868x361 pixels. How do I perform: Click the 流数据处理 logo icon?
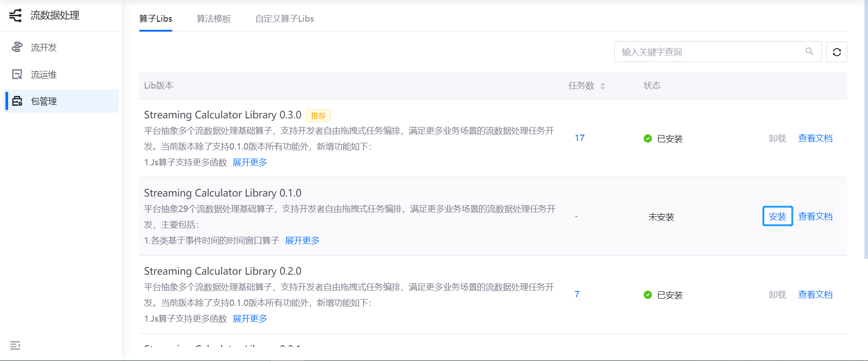(x=15, y=15)
